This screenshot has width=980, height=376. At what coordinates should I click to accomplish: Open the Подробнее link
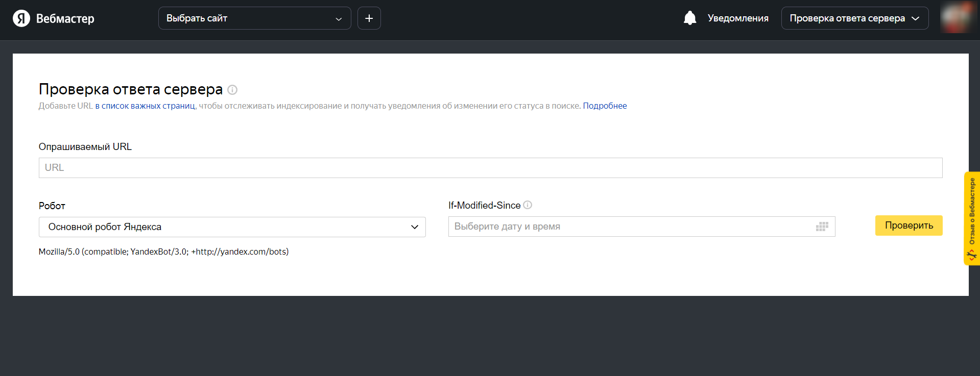(605, 106)
